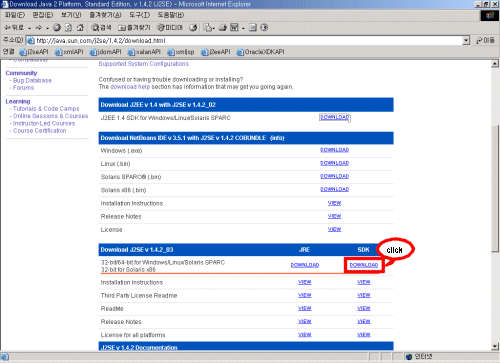Open the 보기(V) View menu
The image size is (500, 363).
pyautogui.click(x=71, y=15)
